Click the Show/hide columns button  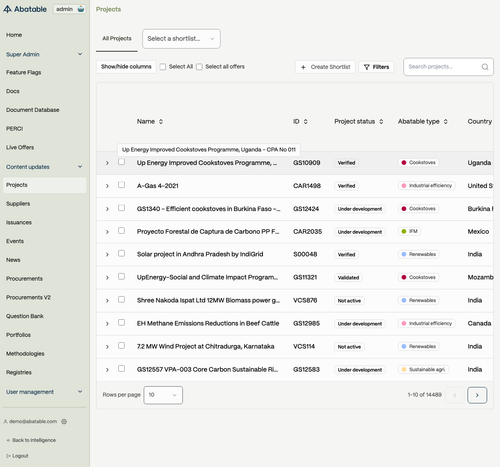pos(126,67)
